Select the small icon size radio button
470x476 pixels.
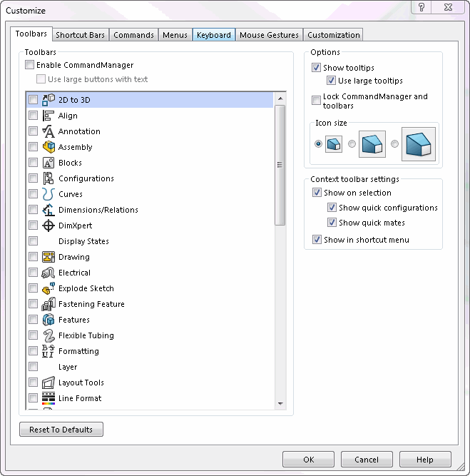click(318, 143)
